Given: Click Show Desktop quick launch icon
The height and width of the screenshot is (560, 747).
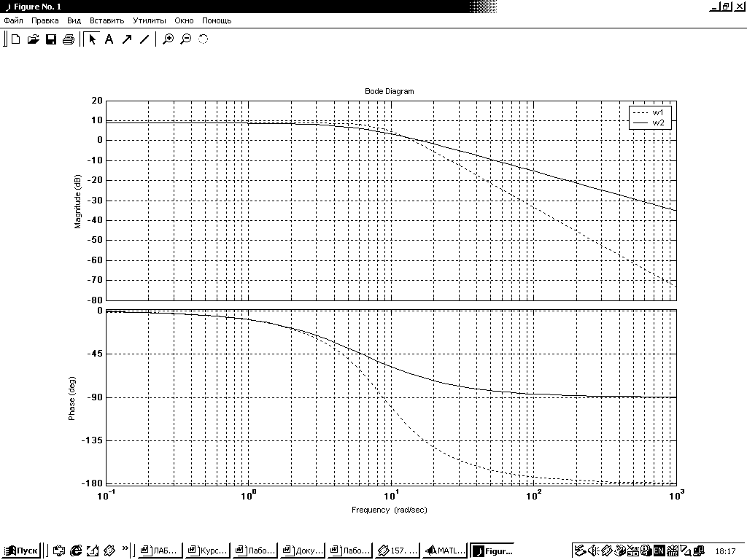Looking at the screenshot, I should point(93,551).
